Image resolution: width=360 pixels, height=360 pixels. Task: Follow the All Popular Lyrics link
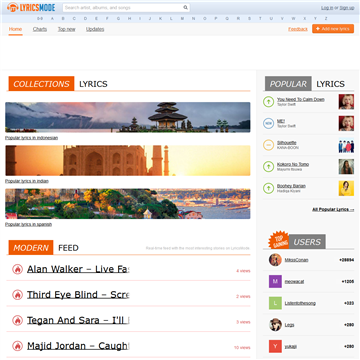tap(333, 210)
